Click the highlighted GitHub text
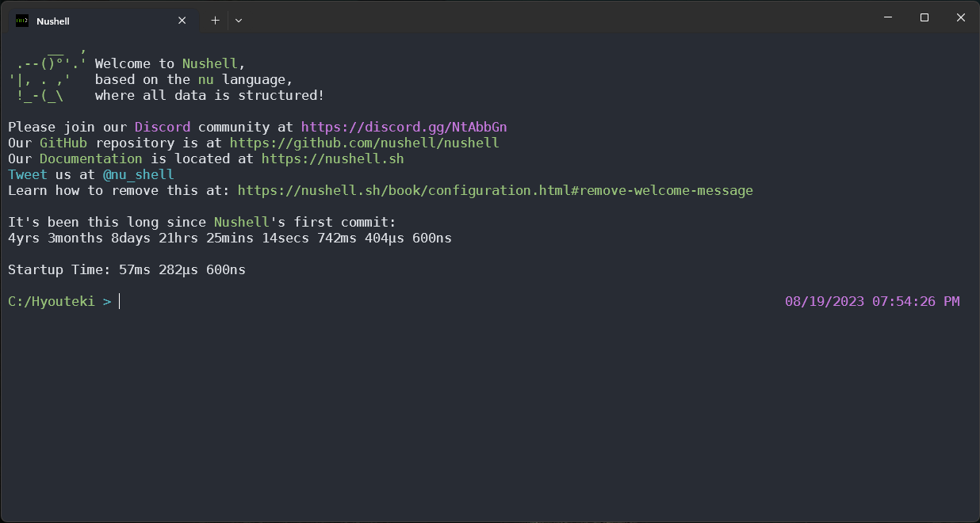 (63, 143)
